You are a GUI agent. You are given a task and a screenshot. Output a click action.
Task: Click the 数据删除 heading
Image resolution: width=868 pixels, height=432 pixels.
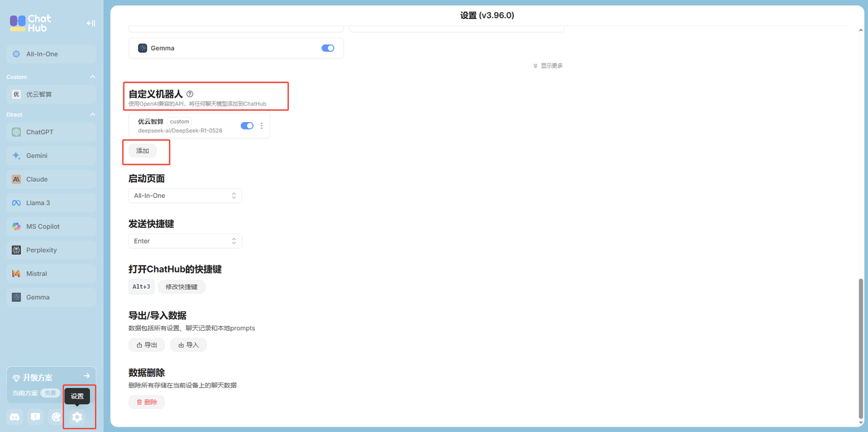pyautogui.click(x=146, y=373)
